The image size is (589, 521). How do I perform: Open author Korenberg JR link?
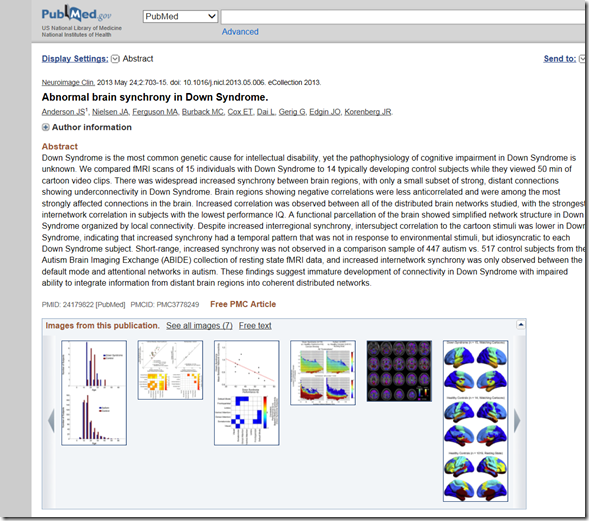[368, 112]
